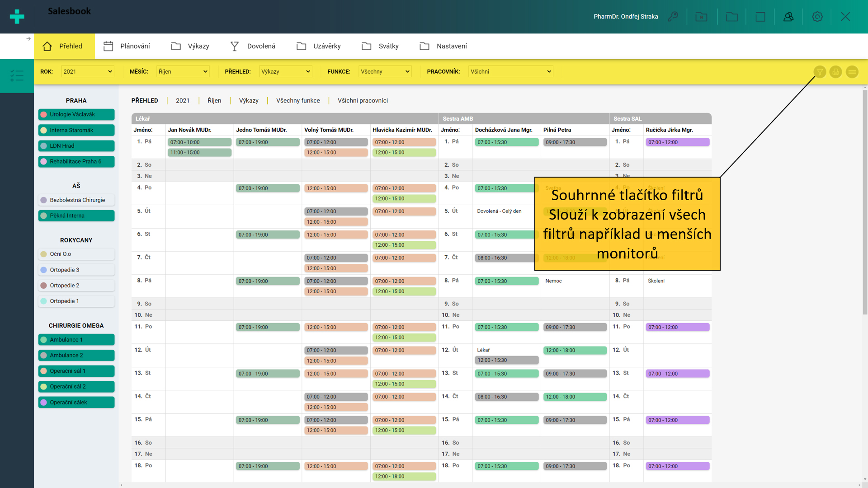Click the key icon in header
Screen dimensions: 868x488
click(x=673, y=17)
